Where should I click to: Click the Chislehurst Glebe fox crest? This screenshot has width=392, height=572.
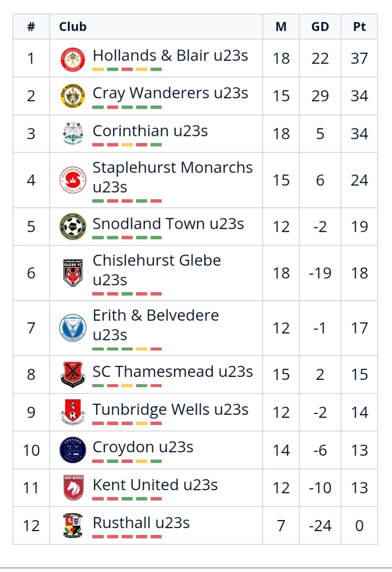click(x=73, y=273)
